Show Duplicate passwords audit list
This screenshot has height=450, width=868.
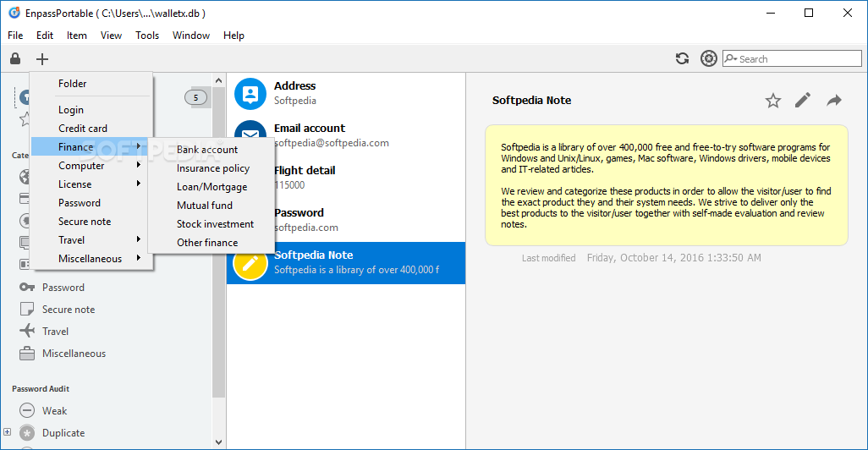pyautogui.click(x=63, y=433)
